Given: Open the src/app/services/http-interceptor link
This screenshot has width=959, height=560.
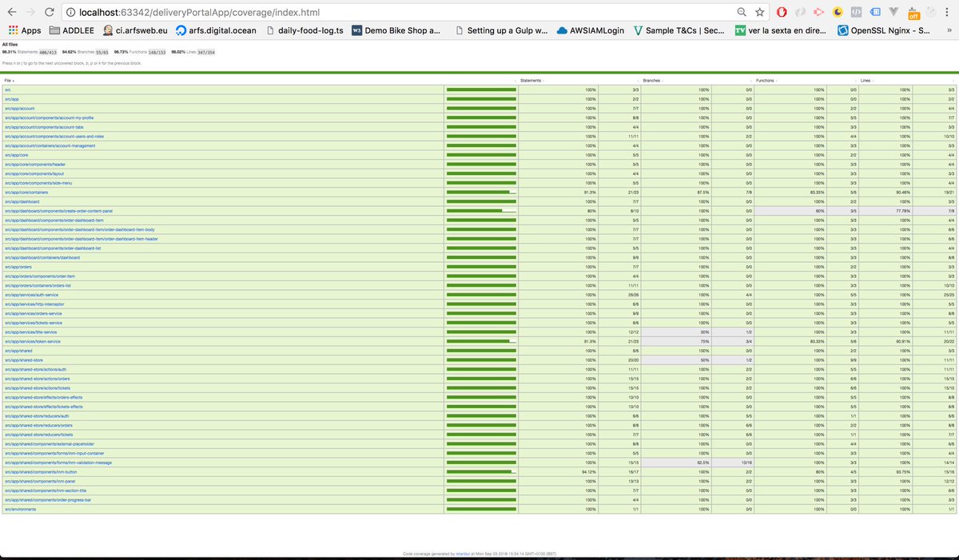Looking at the screenshot, I should (x=34, y=304).
